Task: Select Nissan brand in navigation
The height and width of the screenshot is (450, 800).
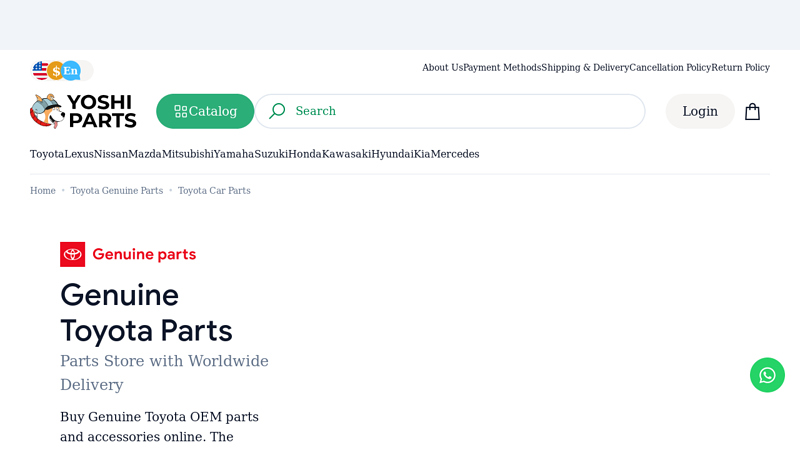Action: point(111,154)
